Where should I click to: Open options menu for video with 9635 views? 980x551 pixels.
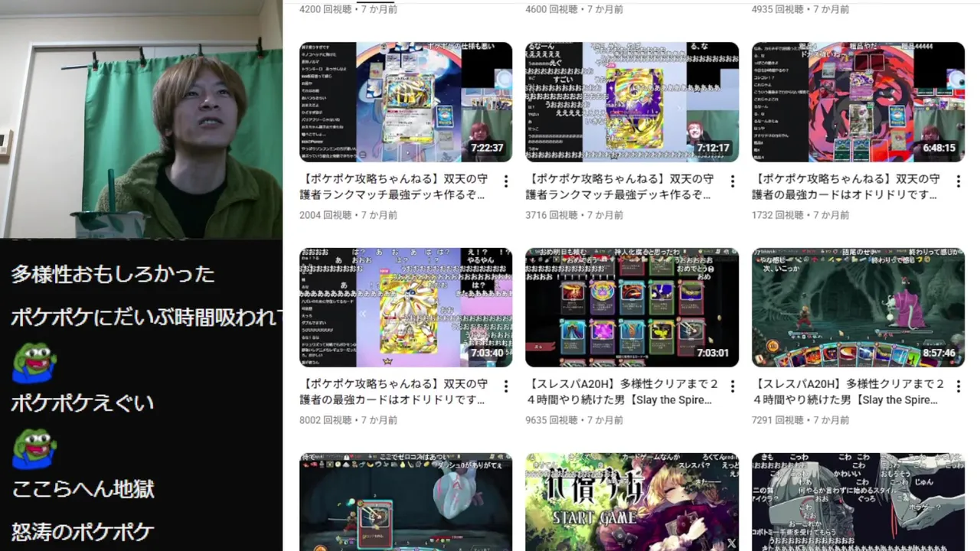pyautogui.click(x=732, y=386)
